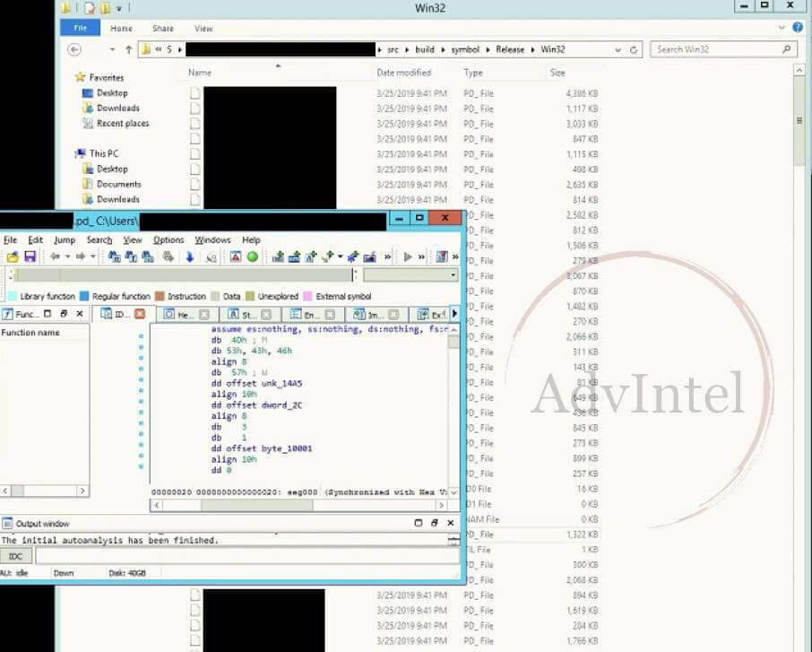
Task: Click the Search Win32 input box
Action: [723, 49]
